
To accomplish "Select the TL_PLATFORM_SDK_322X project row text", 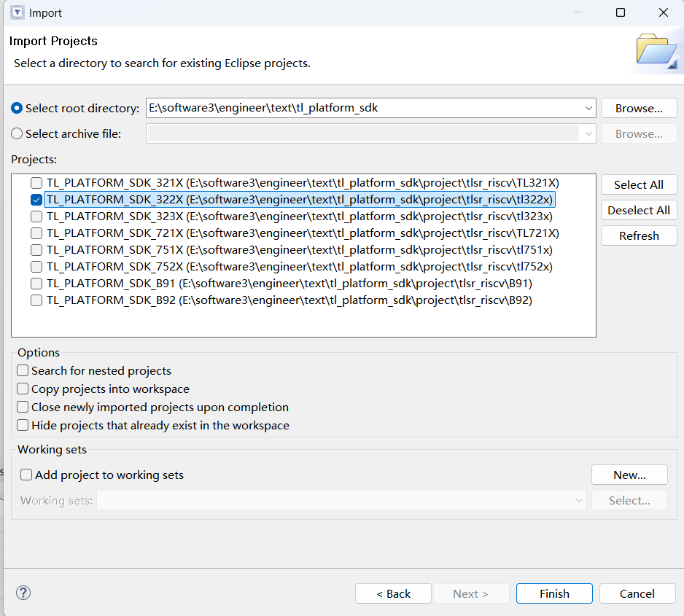I will pyautogui.click(x=300, y=200).
